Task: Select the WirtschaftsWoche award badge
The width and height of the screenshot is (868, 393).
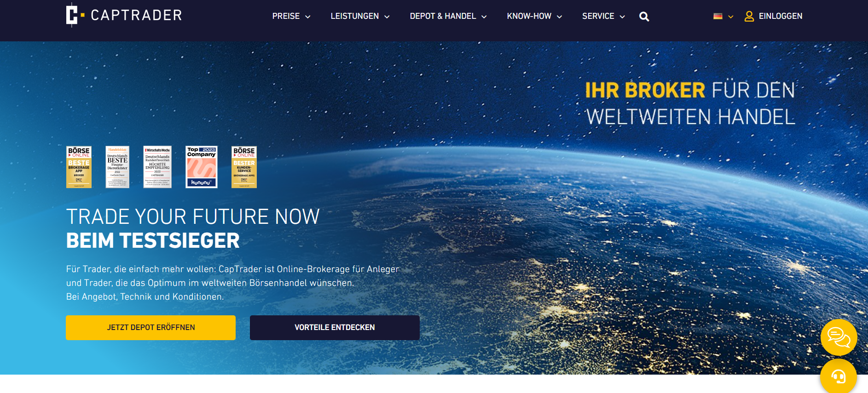Action: (x=157, y=167)
